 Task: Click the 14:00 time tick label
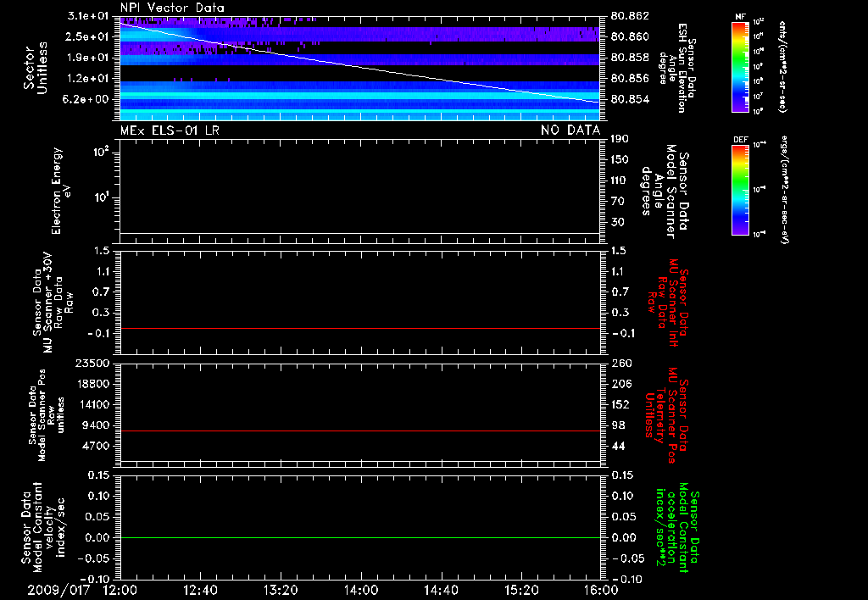click(361, 590)
